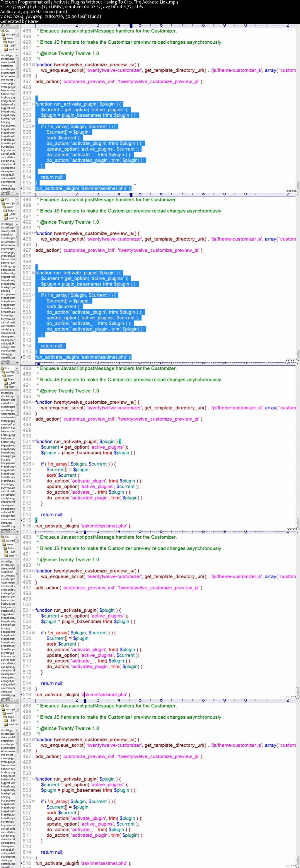Click 'askimet/askimet.php' string in the 00:01:55 frame
Viewport: 300px width, 868px height.
[x=104, y=863]
